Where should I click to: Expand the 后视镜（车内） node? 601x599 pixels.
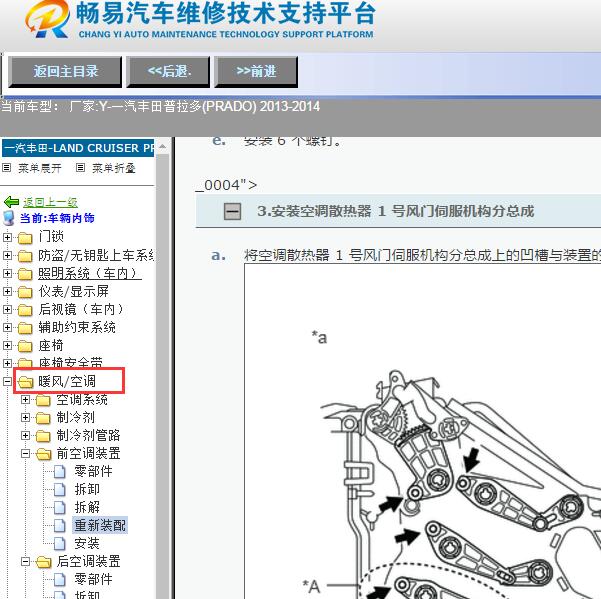click(x=7, y=309)
